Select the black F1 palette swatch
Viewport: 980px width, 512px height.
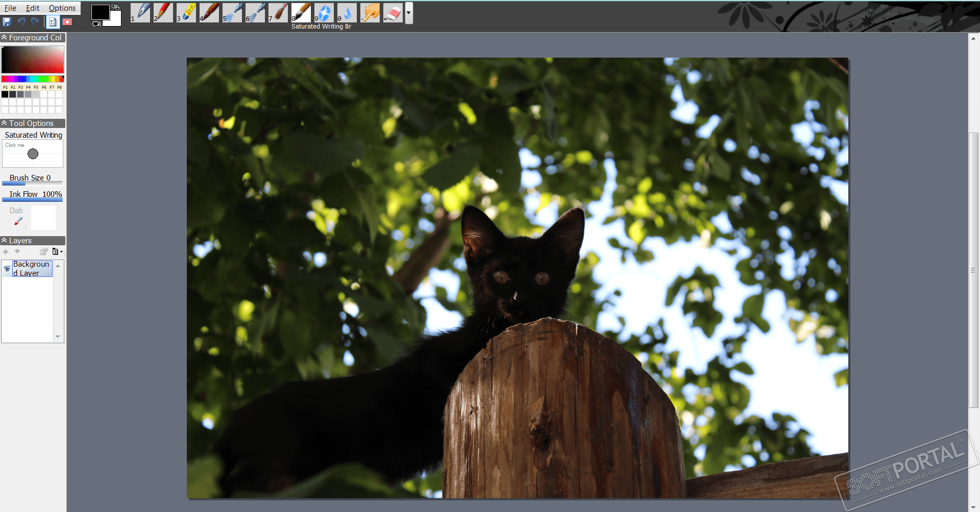pyautogui.click(x=5, y=94)
